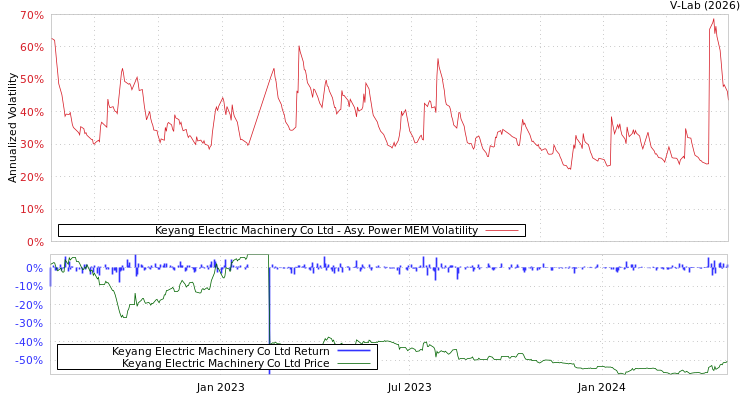Select the Keyang Electric Machinery Return legend label
Viewport: 750px width, 400px height.
[x=220, y=351]
